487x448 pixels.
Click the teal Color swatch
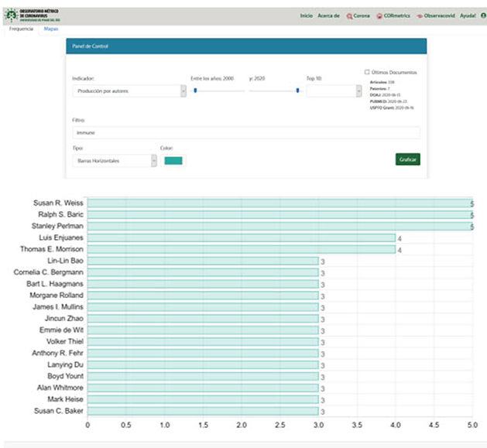tap(173, 160)
